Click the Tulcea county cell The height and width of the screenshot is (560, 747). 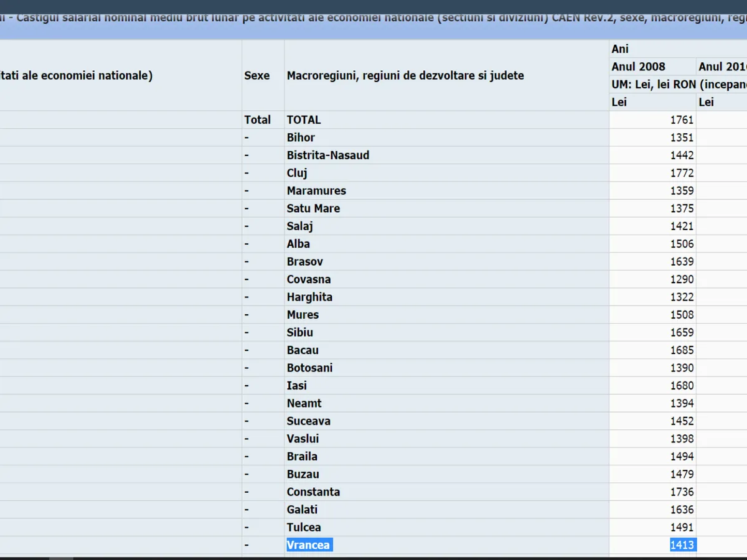click(x=304, y=527)
